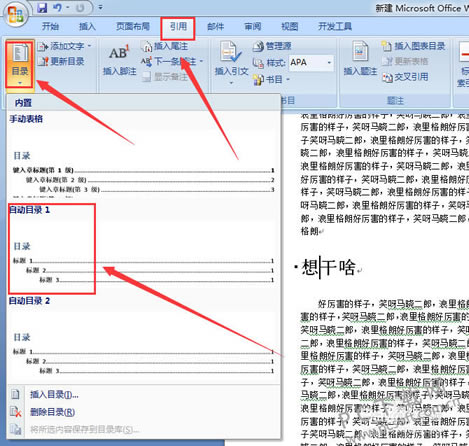
Task: Switch to the 开始 ribbon tab
Action: [x=50, y=26]
